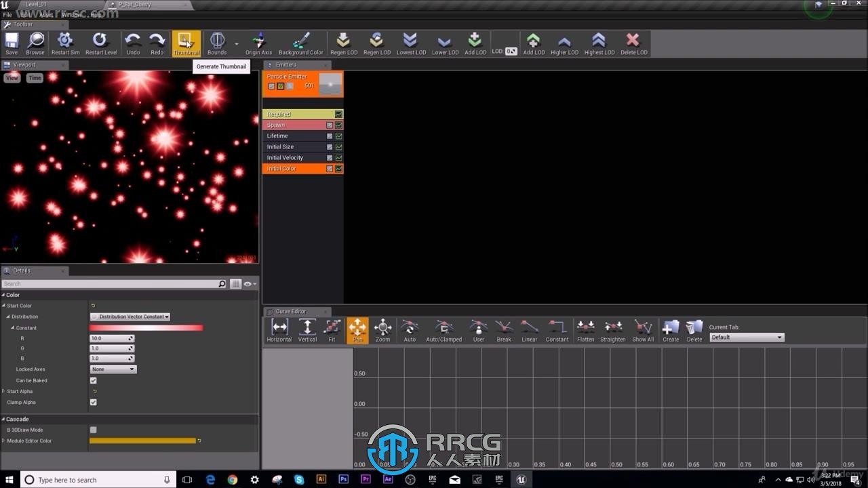Collapse the Start Color property
This screenshot has height=488, width=868.
click(3, 306)
